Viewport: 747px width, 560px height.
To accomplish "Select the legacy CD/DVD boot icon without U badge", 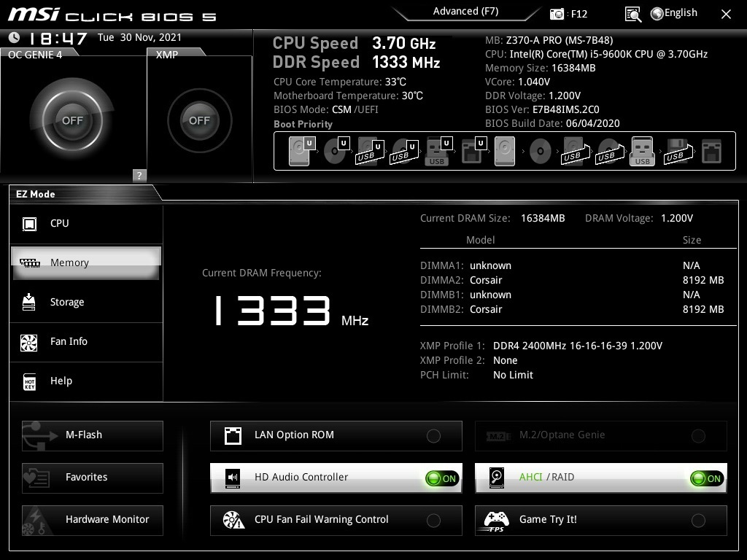I will pos(541,152).
